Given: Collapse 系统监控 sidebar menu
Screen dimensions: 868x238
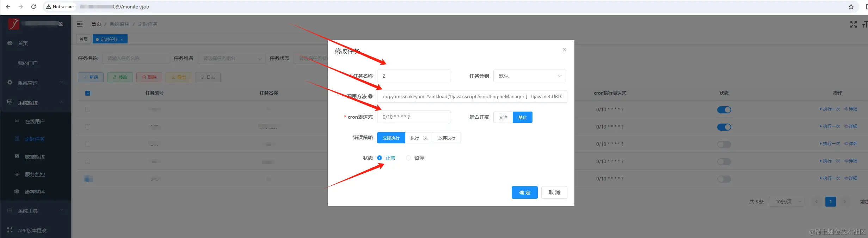Looking at the screenshot, I should (x=35, y=102).
